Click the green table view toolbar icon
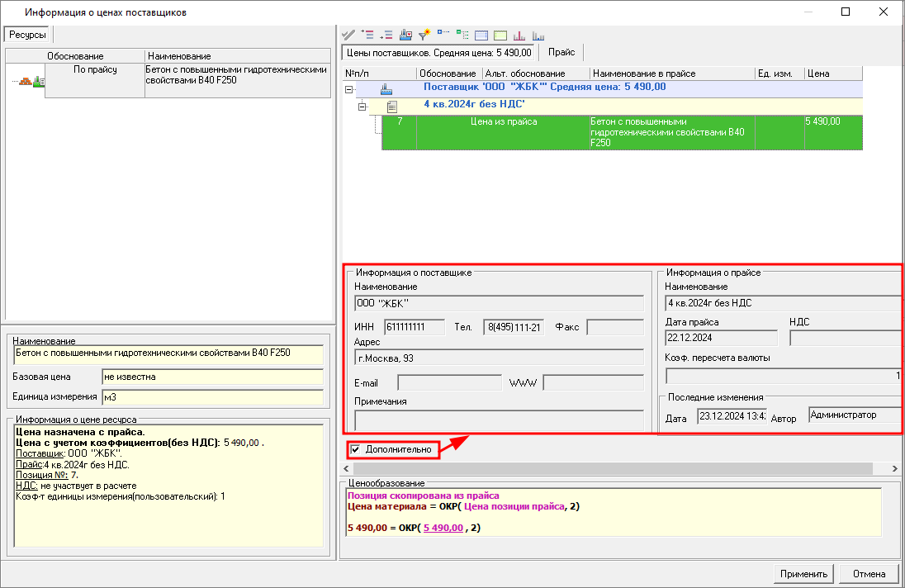This screenshot has height=588, width=905. coord(500,36)
